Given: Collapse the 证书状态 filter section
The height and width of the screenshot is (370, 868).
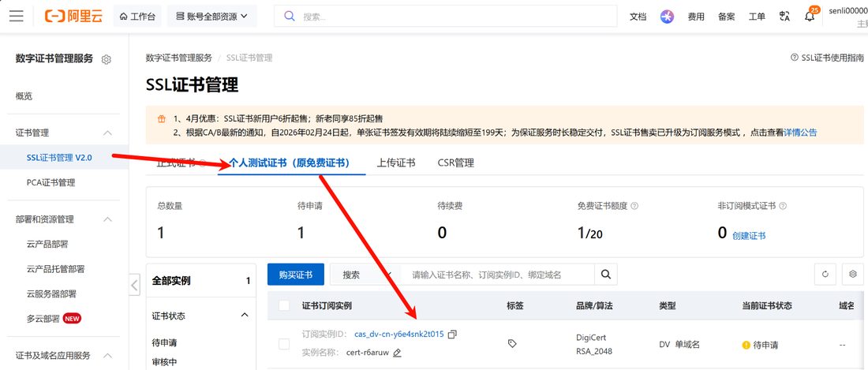Looking at the screenshot, I should tap(245, 316).
